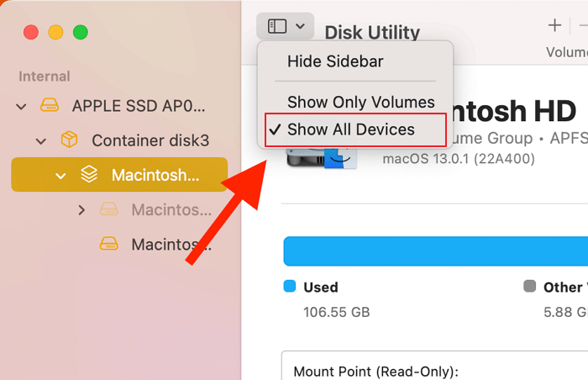588x380 pixels.
Task: Click the APPLE SSD drive icon
Action: click(x=50, y=107)
